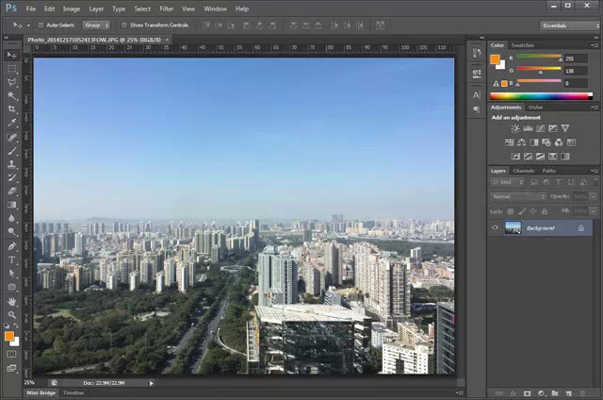603x400 pixels.
Task: Toggle Lock transparent pixels in Layers panel
Action: tap(510, 212)
